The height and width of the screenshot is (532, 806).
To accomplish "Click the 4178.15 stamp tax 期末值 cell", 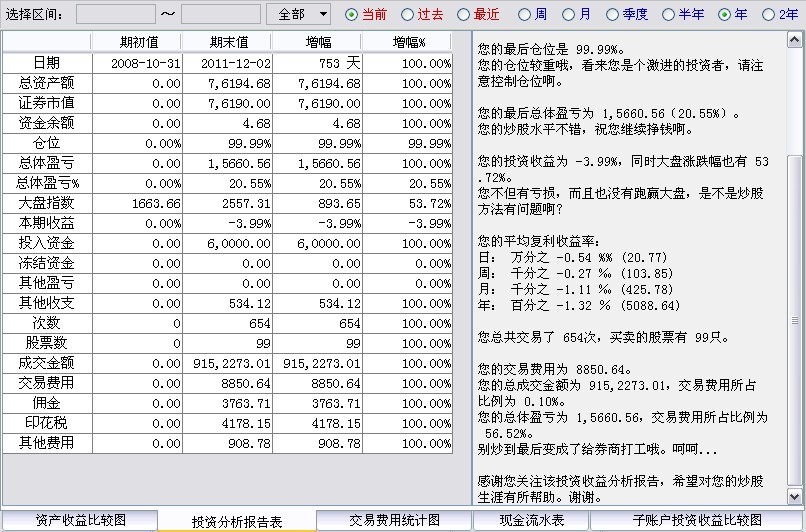I will tap(228, 424).
